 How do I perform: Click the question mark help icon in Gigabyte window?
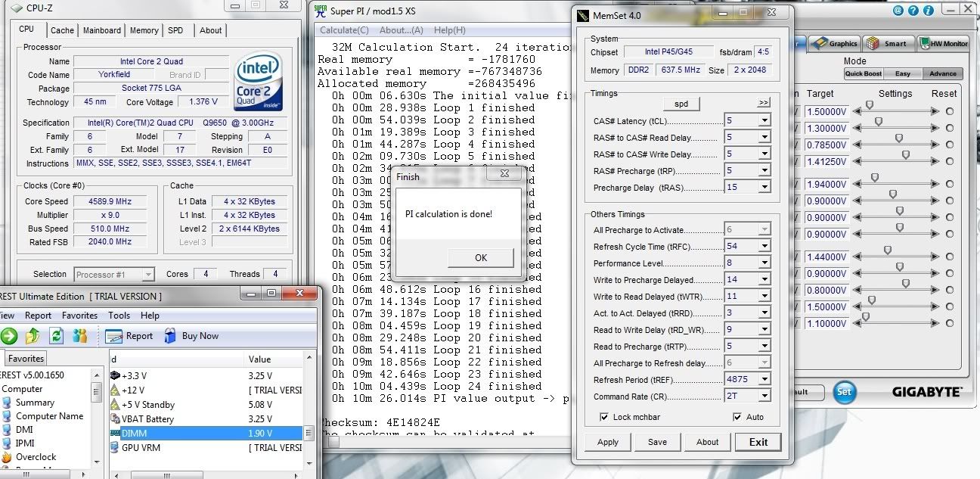[x=913, y=11]
